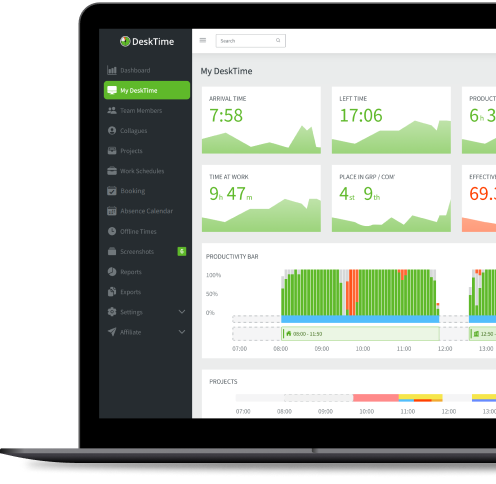496x484 pixels.
Task: Expand the Affiliate submenu chevron
Action: pos(182,332)
